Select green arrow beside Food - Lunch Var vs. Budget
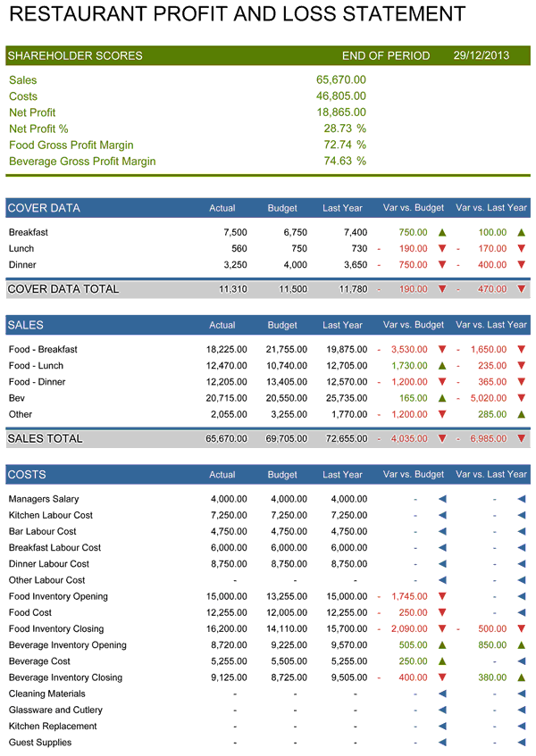This screenshot has height=756, width=536. coord(441,366)
